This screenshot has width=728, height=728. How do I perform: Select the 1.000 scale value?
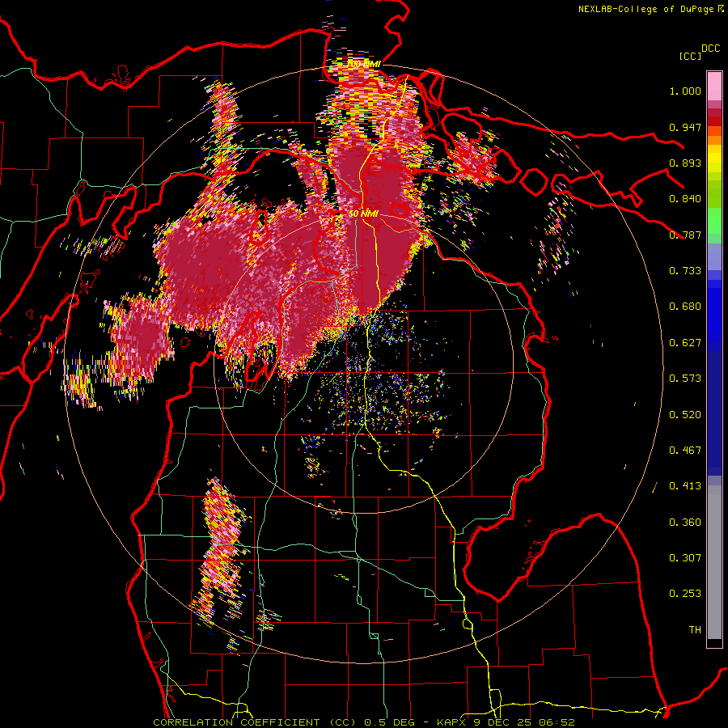(685, 91)
